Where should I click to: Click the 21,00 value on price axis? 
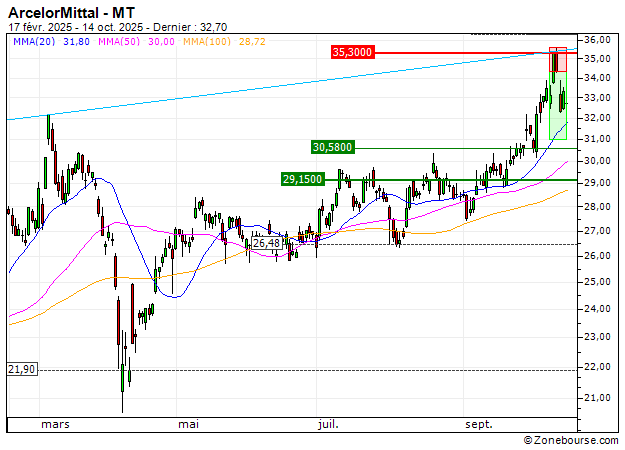point(597,398)
